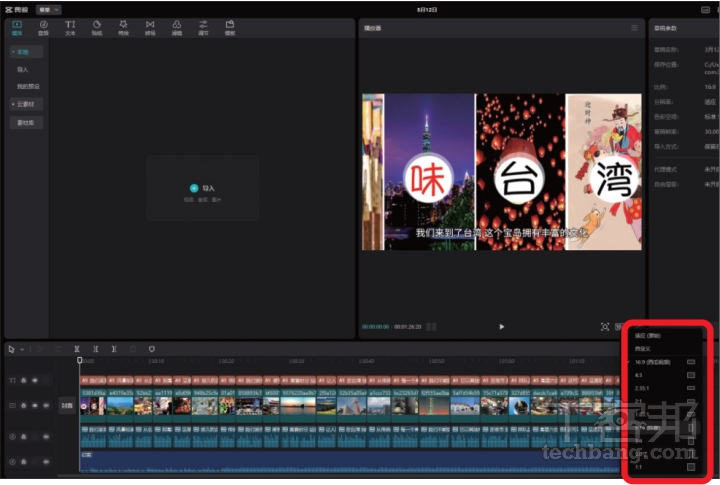Click the shield marker icon in timeline toolbar

pyautogui.click(x=152, y=350)
